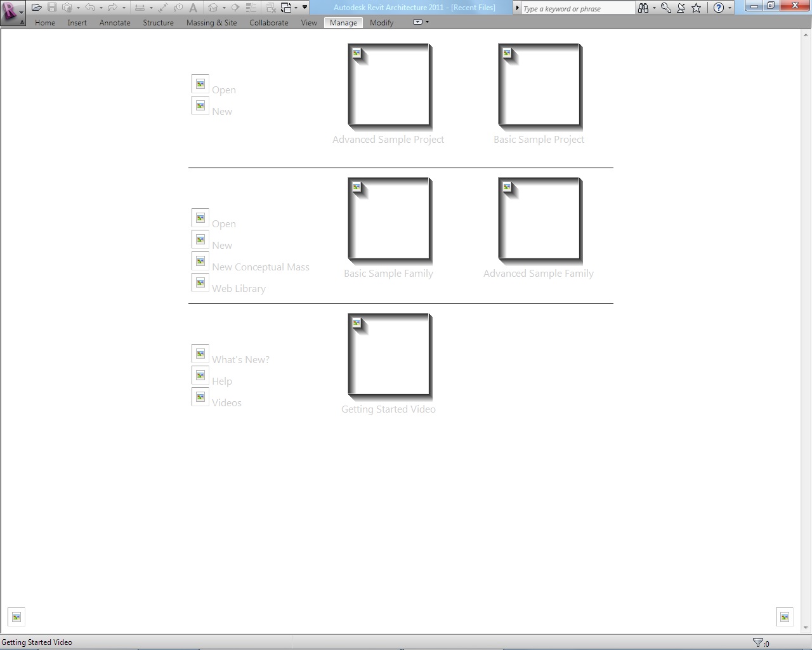Image resolution: width=812 pixels, height=650 pixels.
Task: Expand the InfoCenter search box arrow
Action: [x=518, y=8]
